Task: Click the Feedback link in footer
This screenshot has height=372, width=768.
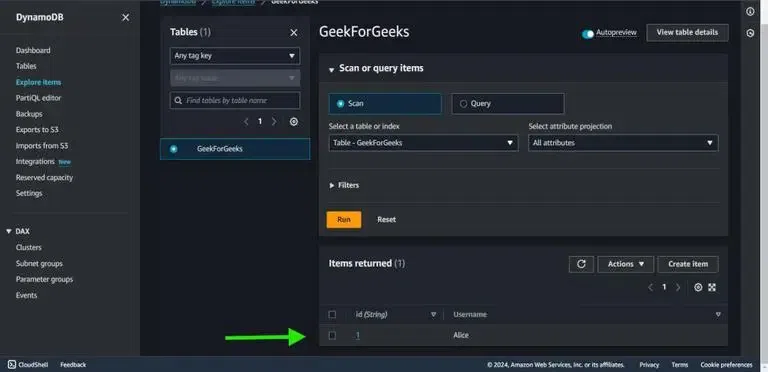Action: pos(73,365)
